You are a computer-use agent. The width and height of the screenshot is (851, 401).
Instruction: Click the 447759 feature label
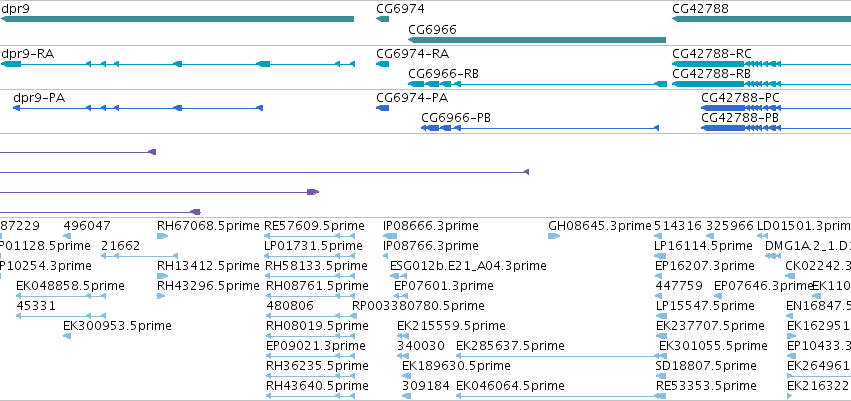679,286
